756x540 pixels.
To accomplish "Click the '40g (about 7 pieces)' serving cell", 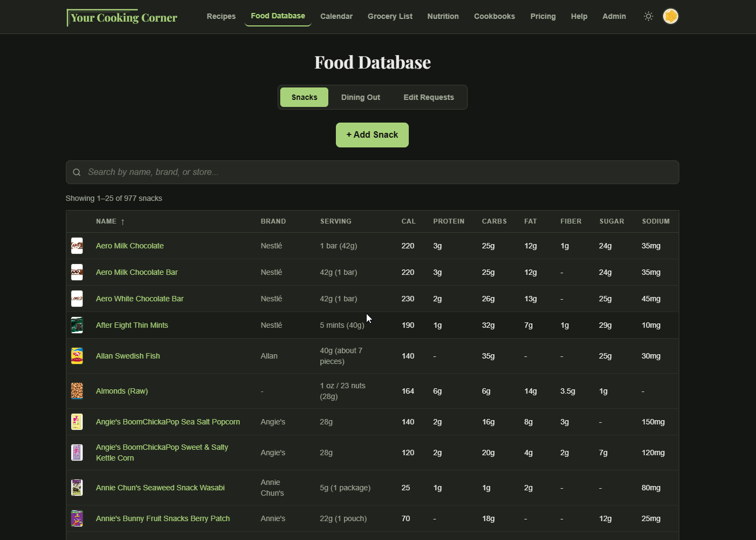I will coord(341,356).
